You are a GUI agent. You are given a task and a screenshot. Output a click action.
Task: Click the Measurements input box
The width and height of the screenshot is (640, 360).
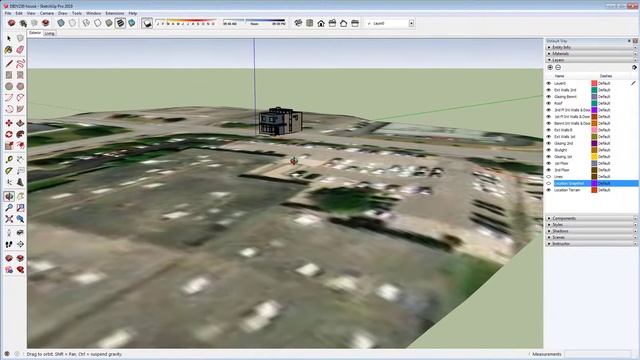(x=598, y=354)
